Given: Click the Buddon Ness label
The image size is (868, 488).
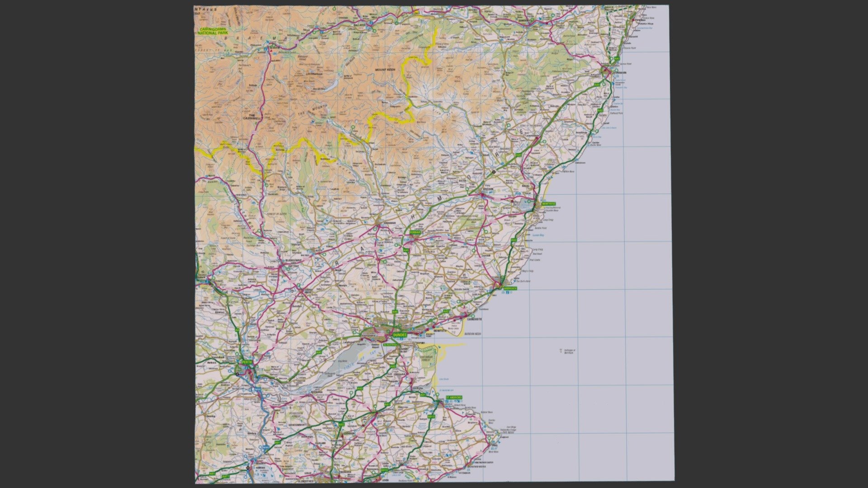Looking at the screenshot, I should coord(473,334).
